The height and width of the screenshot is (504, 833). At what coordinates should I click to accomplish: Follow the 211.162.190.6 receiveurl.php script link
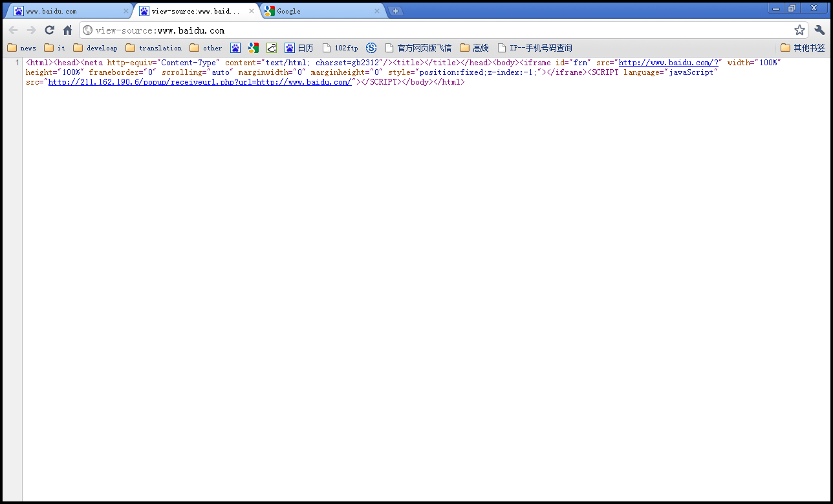(200, 83)
